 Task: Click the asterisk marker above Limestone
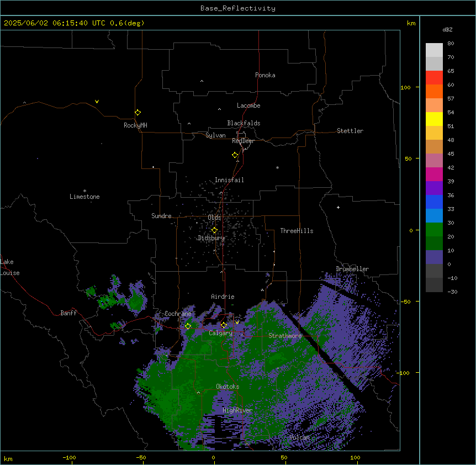(x=84, y=191)
